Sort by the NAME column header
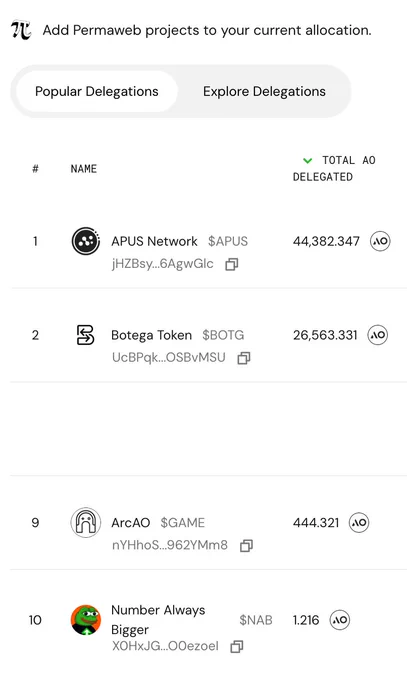 [x=84, y=169]
